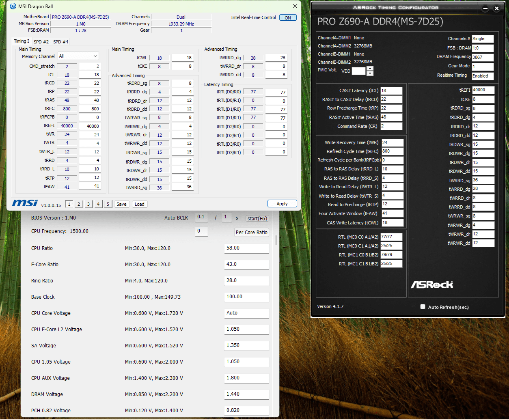Select profile slot 5 button
Screen dimensions: 509x420
coord(108,204)
